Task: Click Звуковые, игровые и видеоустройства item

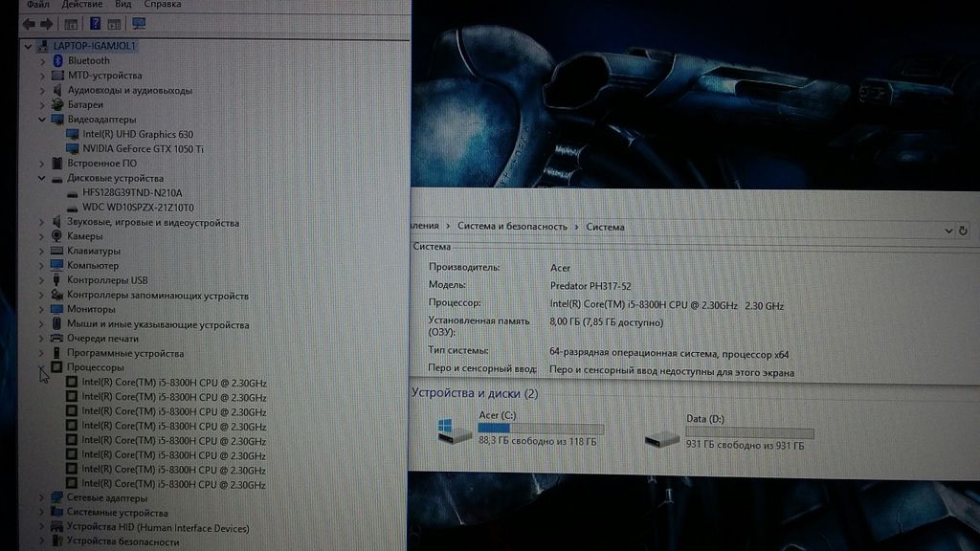Action: point(153,222)
